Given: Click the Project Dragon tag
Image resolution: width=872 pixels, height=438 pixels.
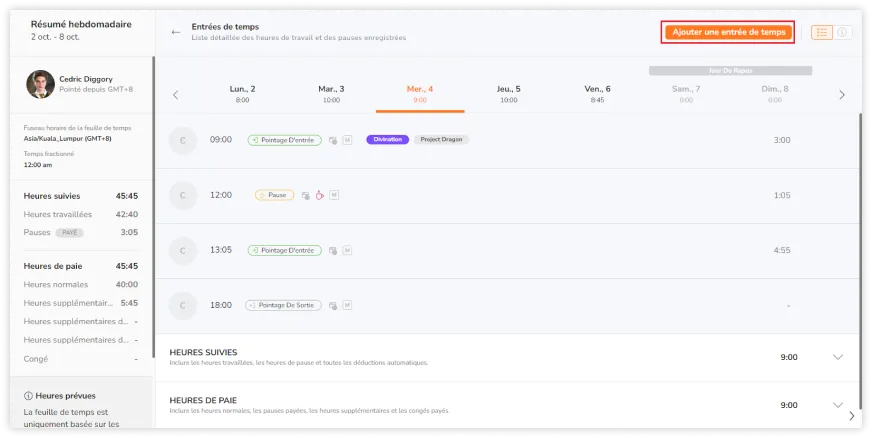Looking at the screenshot, I should coord(441,140).
